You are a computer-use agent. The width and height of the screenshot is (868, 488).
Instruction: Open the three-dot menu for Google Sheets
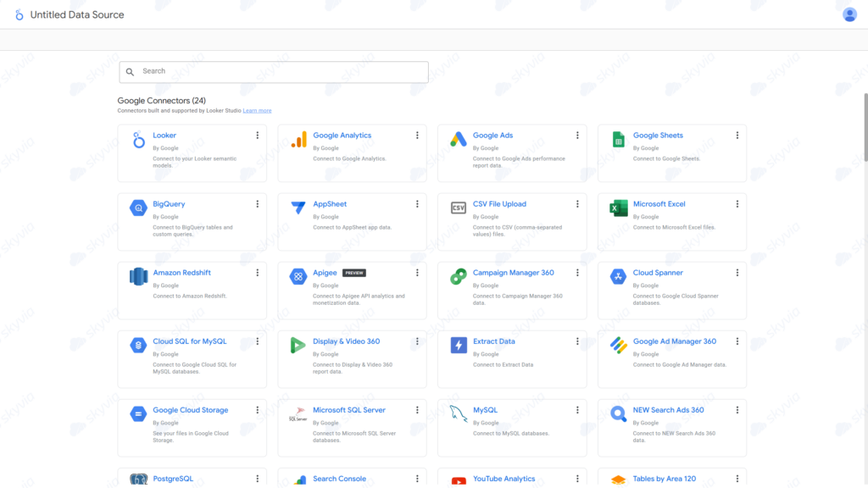737,136
